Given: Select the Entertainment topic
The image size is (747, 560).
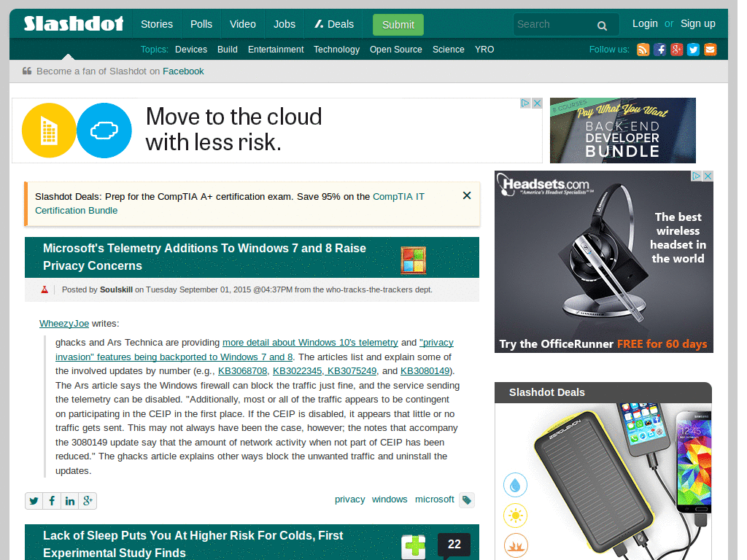Looking at the screenshot, I should tap(276, 50).
